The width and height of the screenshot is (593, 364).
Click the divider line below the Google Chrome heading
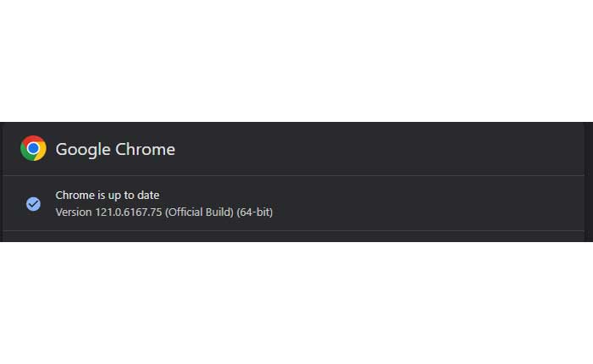pos(296,176)
